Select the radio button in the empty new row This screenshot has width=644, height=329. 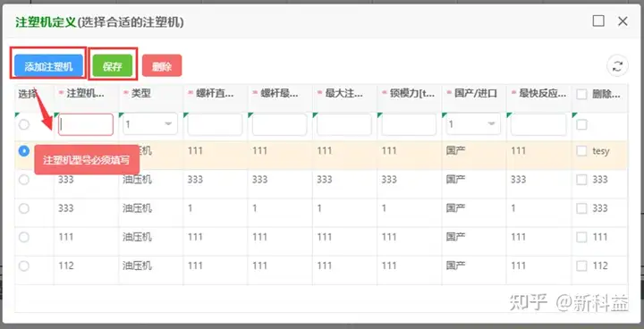pos(24,124)
